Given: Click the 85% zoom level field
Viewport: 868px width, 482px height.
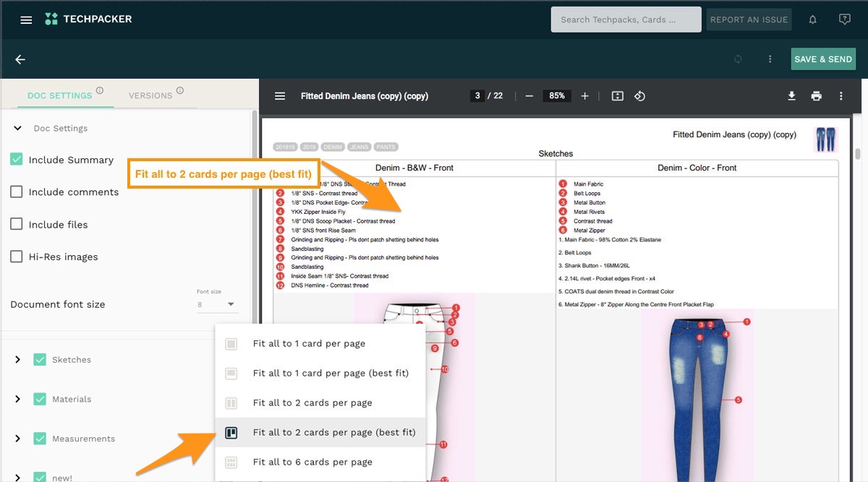Looking at the screenshot, I should click(x=557, y=96).
